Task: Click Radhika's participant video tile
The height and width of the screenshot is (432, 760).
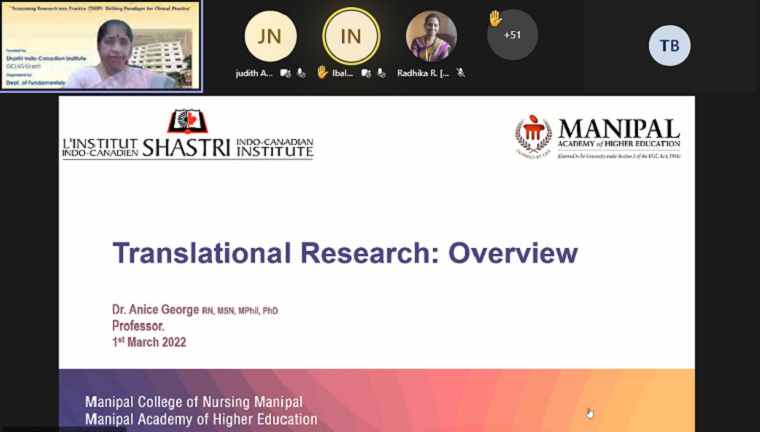Action: point(431,37)
